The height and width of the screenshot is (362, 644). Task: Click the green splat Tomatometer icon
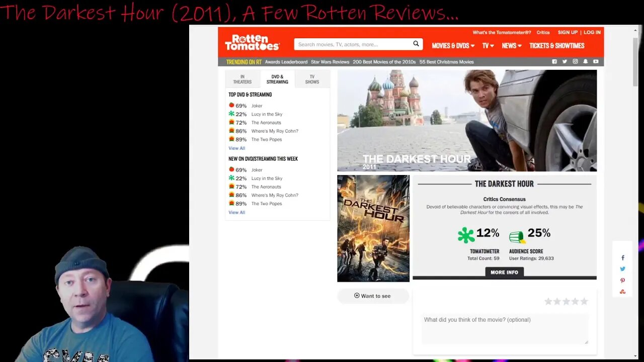click(x=466, y=235)
